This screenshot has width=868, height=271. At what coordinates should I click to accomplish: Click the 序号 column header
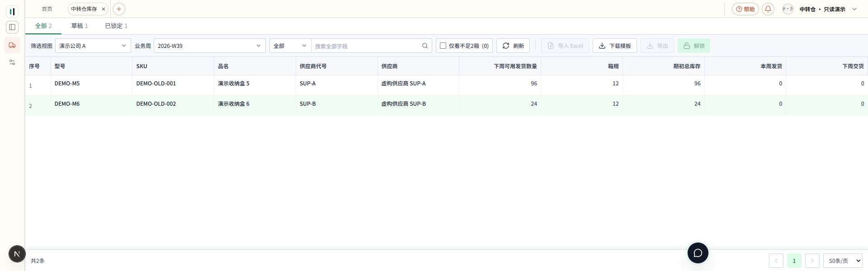[38, 66]
